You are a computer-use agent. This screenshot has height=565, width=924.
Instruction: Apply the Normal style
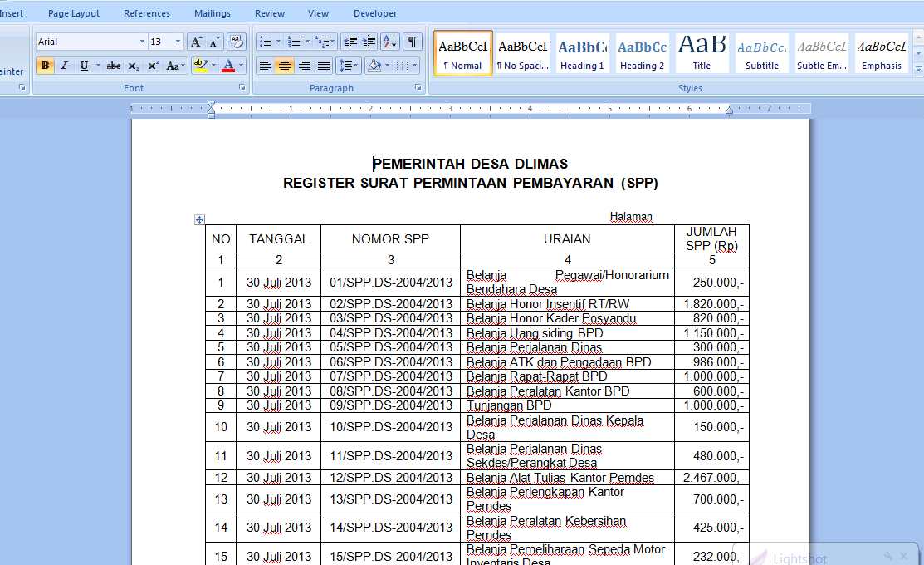click(463, 53)
